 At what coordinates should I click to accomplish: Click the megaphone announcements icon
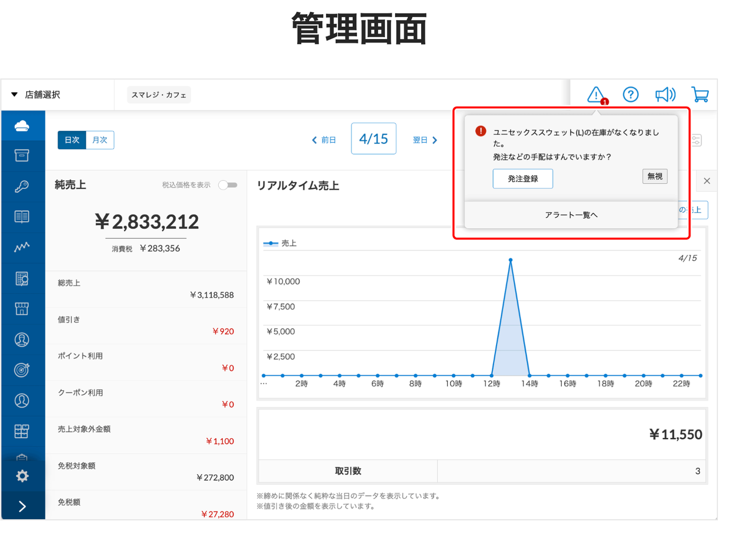pos(665,95)
